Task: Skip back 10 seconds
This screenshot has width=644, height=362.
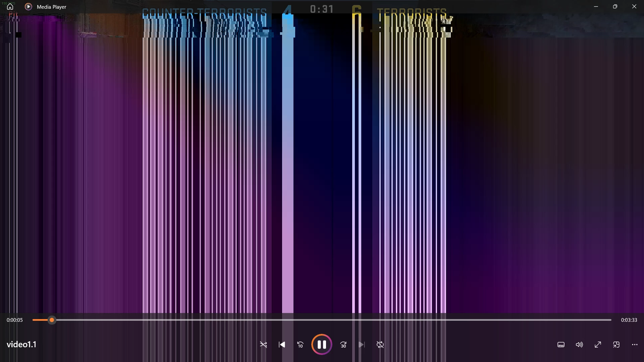Action: tap(300, 345)
